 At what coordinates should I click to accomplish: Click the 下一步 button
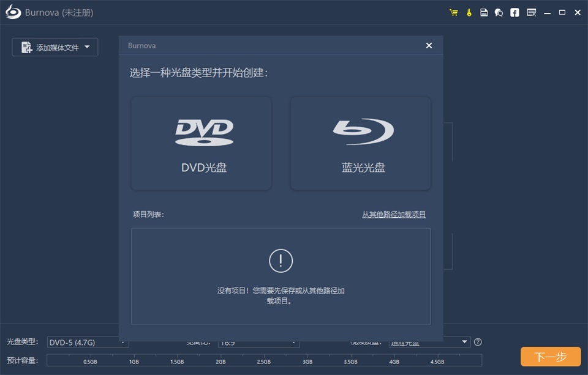coord(551,357)
